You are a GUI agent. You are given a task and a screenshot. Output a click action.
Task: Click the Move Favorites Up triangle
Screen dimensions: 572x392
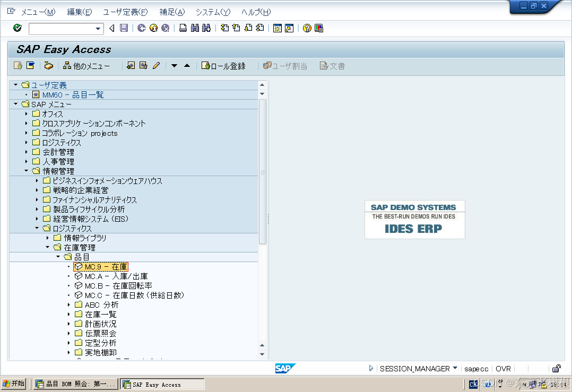(187, 66)
